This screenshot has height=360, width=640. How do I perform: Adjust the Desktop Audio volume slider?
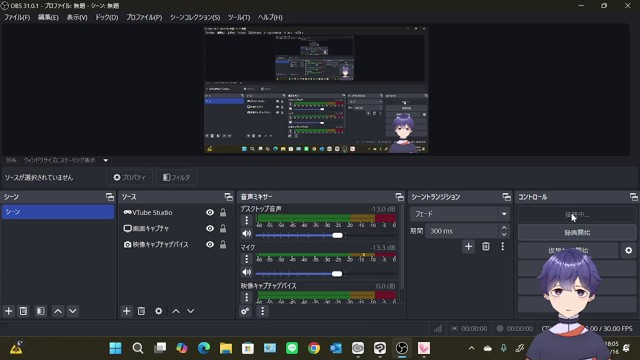click(327, 236)
